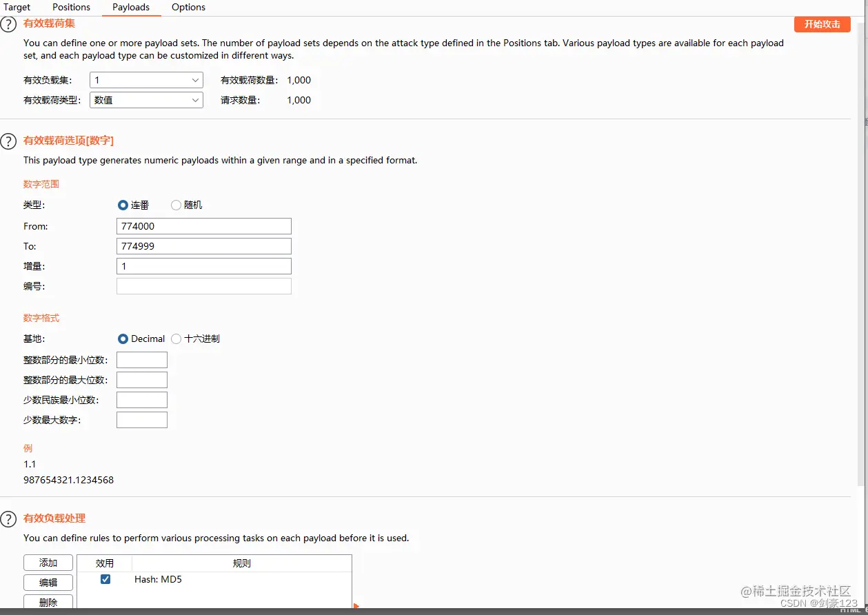Viewport: 868px width, 615px height.
Task: Click the 删除 remove rule button
Action: click(x=48, y=602)
